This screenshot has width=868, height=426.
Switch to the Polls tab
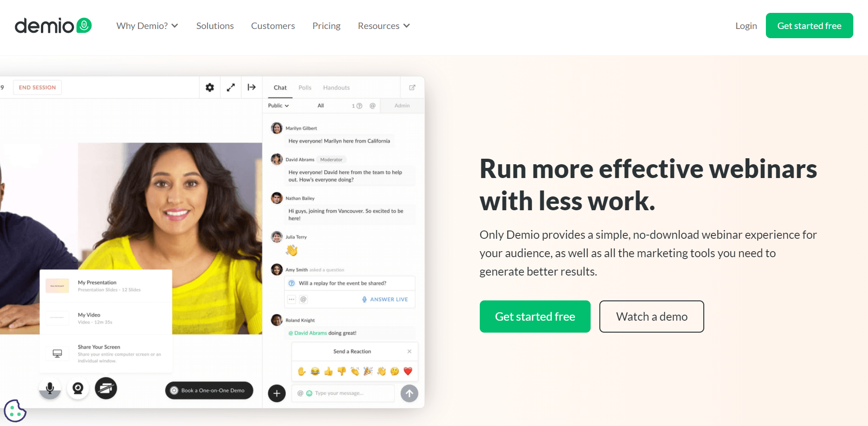[305, 88]
